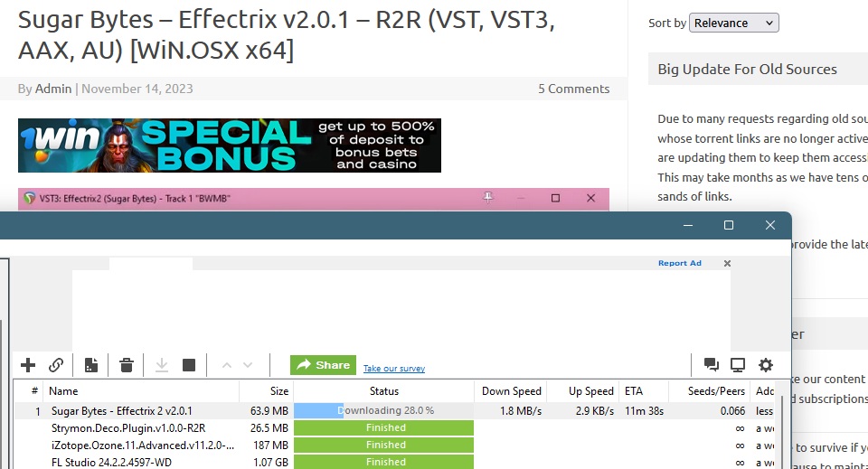The height and width of the screenshot is (469, 868).
Task: Open the Take our survey link
Action: (x=394, y=369)
